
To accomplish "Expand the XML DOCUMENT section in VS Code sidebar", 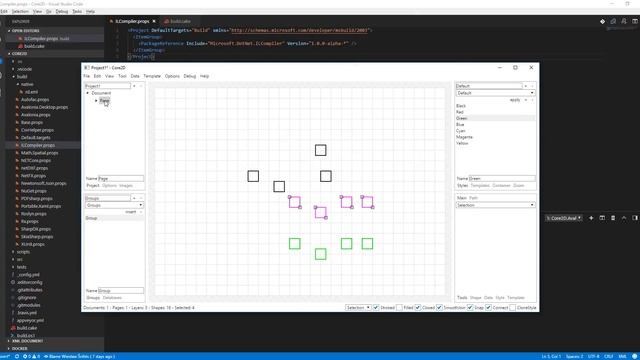I will click(x=27, y=341).
